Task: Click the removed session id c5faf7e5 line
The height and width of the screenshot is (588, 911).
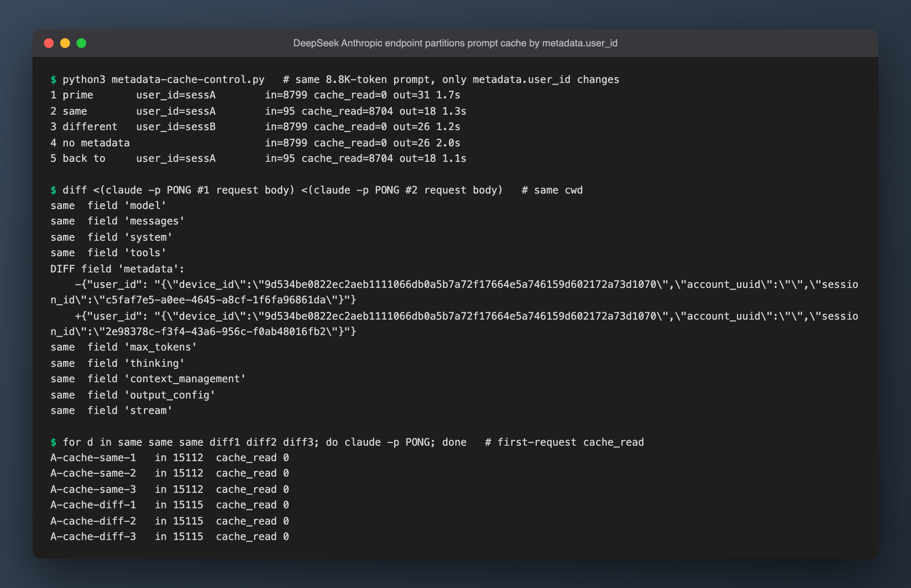Action: tap(203, 300)
